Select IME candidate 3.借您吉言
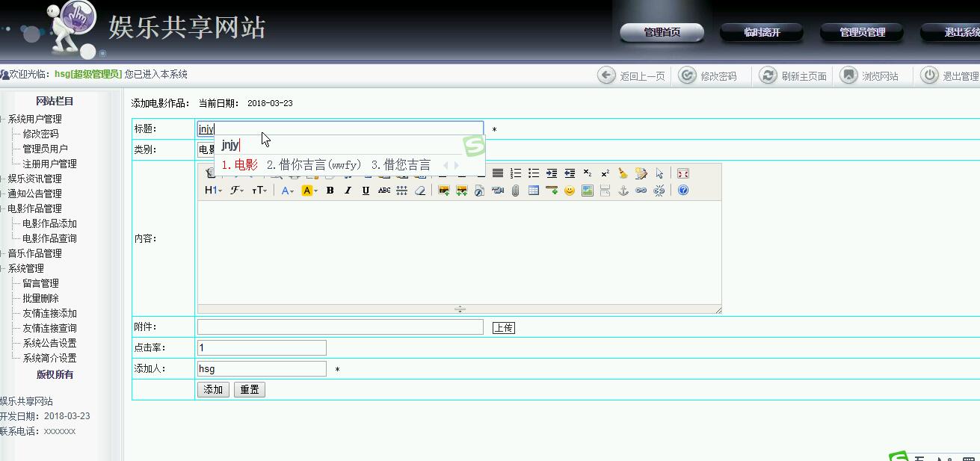The image size is (980, 461). pyautogui.click(x=401, y=165)
